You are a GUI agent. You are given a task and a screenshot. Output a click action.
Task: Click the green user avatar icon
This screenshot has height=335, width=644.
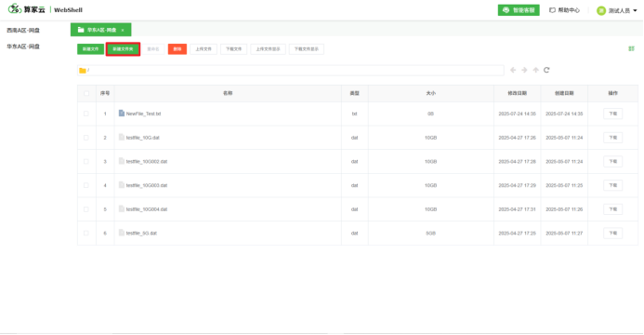(x=601, y=10)
